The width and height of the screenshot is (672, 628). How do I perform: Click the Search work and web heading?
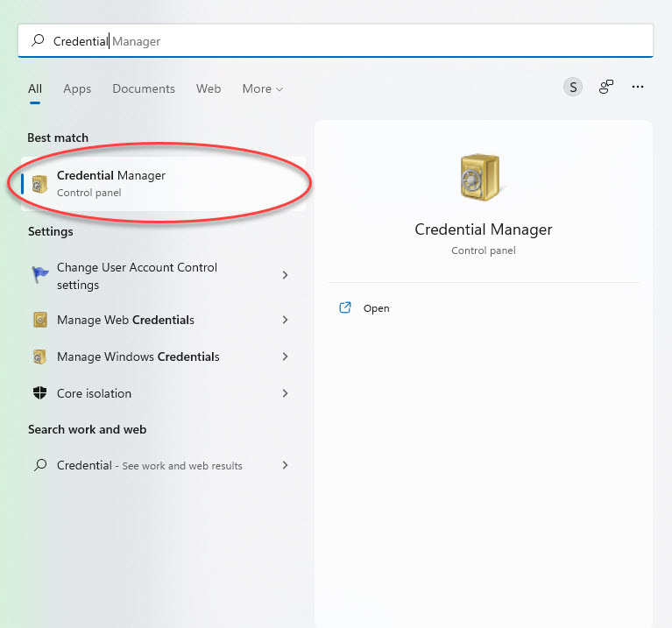[88, 429]
